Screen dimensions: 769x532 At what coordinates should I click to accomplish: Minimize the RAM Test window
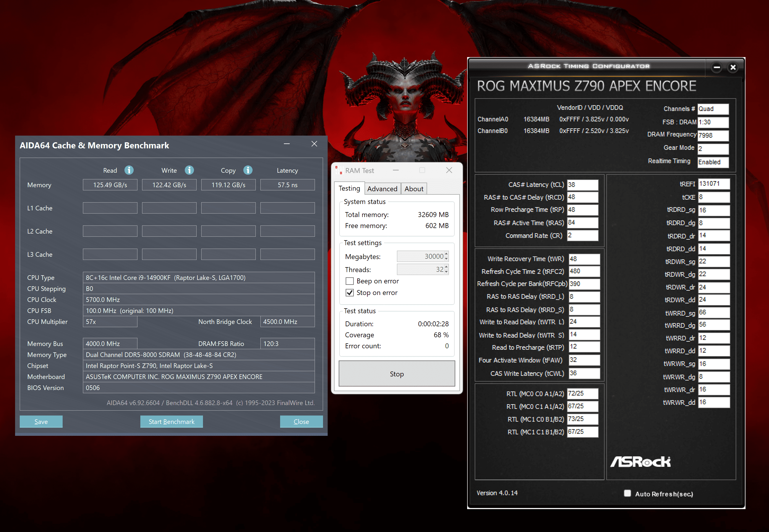pos(396,170)
